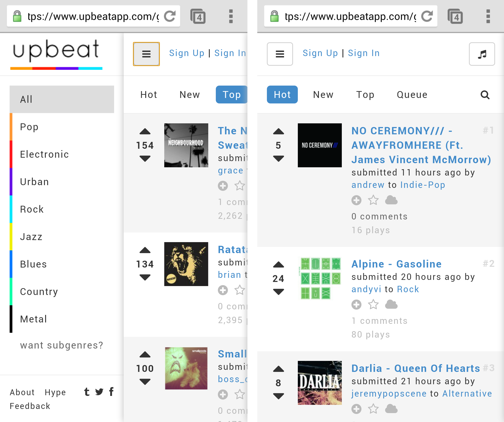Open the Queue tab
Image resolution: width=504 pixels, height=422 pixels.
click(412, 95)
